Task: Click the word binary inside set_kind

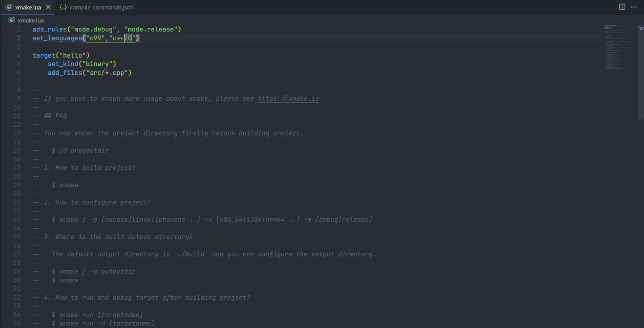Action: pyautogui.click(x=97, y=64)
